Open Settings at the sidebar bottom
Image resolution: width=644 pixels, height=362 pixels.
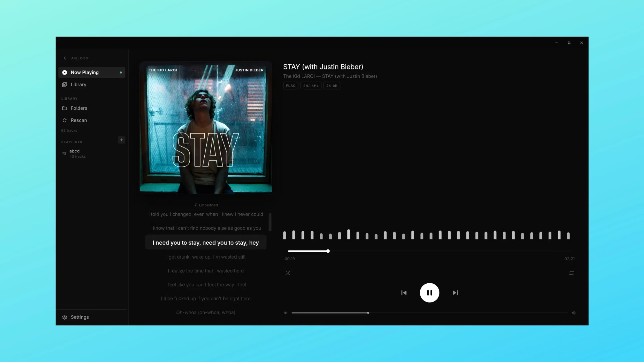pyautogui.click(x=92, y=317)
